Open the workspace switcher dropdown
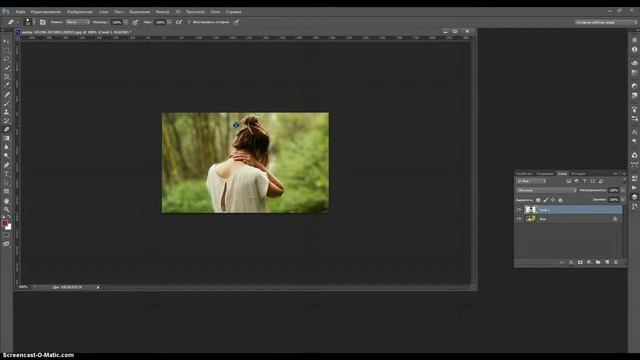Viewport: 640px width, 360px height. [605, 22]
